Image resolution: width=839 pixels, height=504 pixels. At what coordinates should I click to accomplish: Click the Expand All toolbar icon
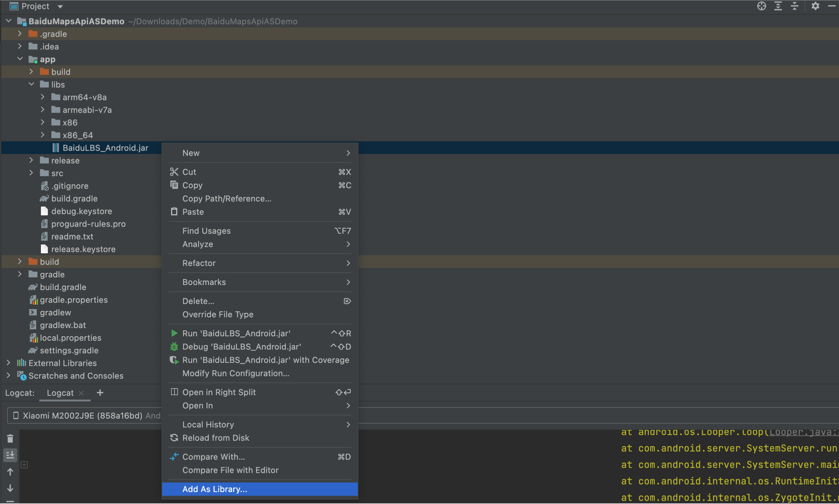[x=778, y=6]
